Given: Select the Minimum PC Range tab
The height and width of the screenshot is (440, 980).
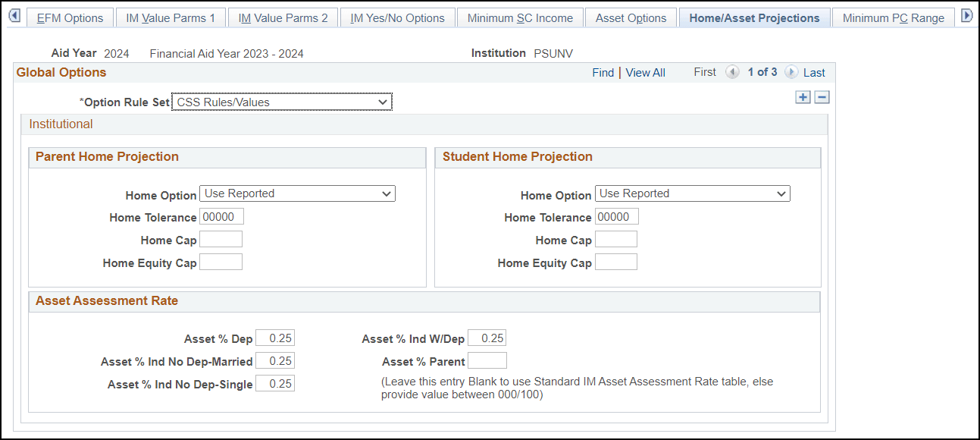Looking at the screenshot, I should point(893,17).
